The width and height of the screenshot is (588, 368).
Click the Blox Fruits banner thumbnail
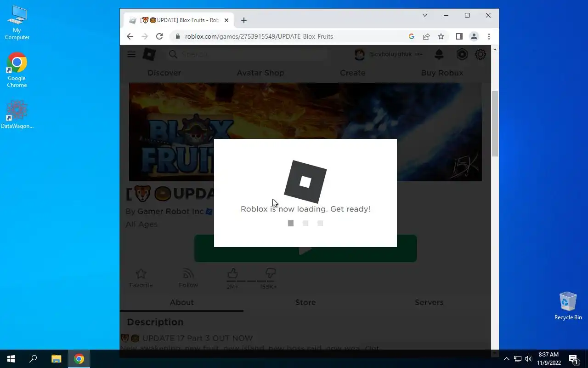tap(305, 132)
